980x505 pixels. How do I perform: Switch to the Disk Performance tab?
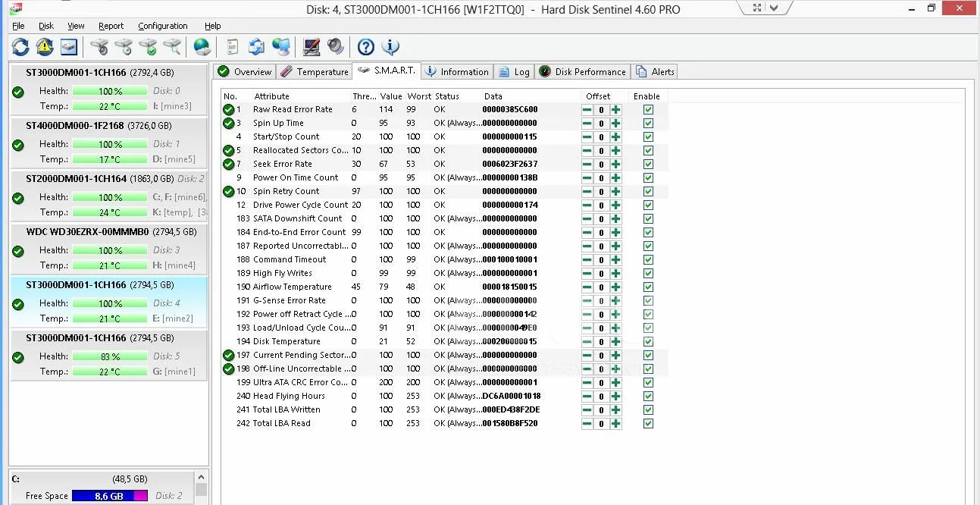pyautogui.click(x=582, y=72)
